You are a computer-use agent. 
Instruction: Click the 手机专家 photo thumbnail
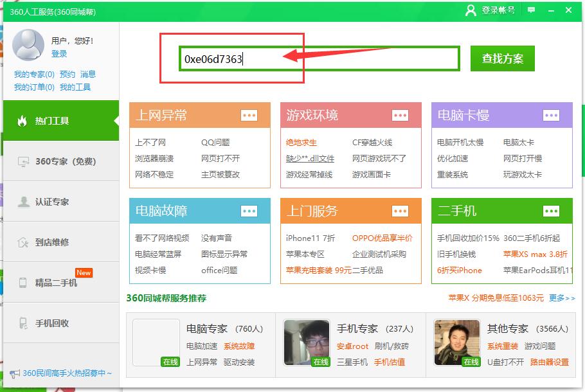click(x=307, y=343)
